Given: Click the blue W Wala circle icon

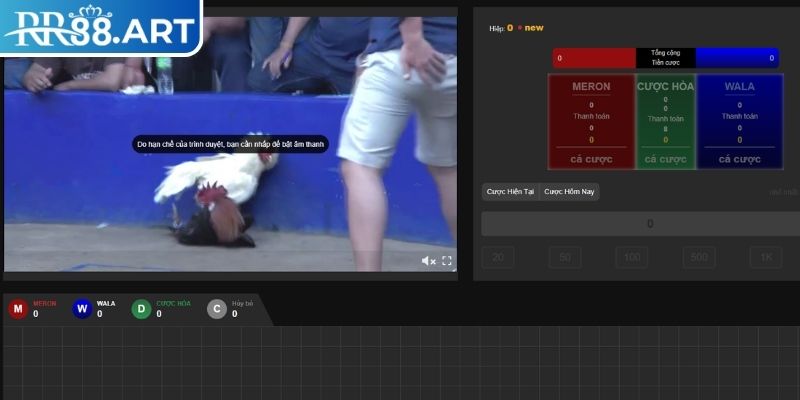Looking at the screenshot, I should tap(82, 309).
